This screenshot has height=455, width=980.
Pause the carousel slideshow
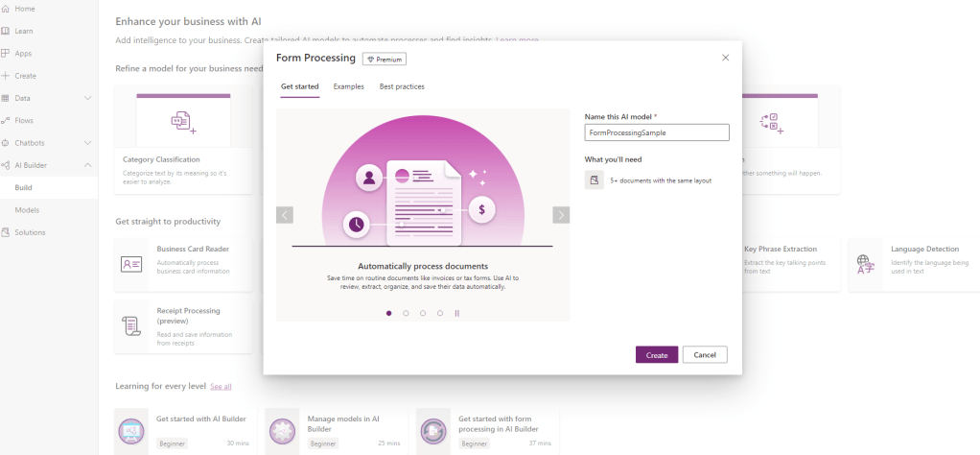tap(456, 313)
